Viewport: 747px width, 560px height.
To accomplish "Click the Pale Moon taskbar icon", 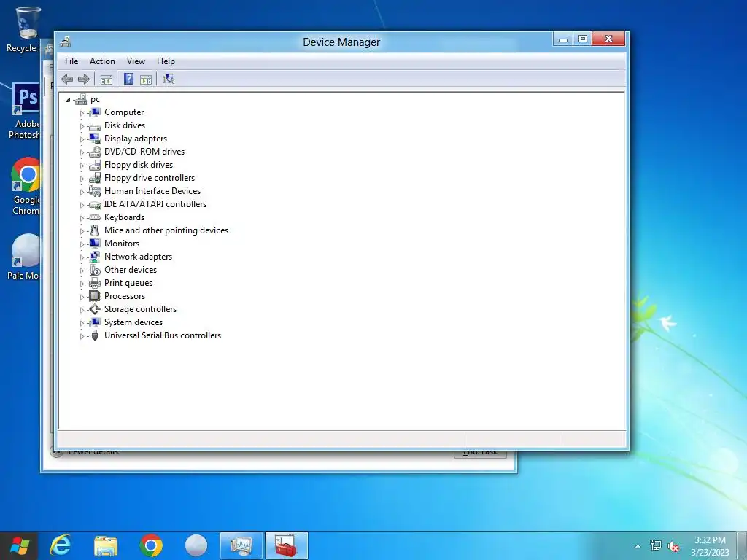I will point(196,545).
